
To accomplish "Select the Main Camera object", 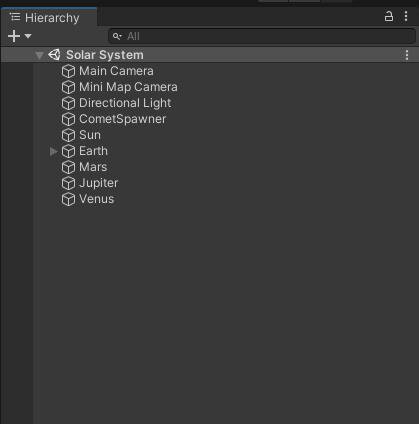I will (116, 71).
